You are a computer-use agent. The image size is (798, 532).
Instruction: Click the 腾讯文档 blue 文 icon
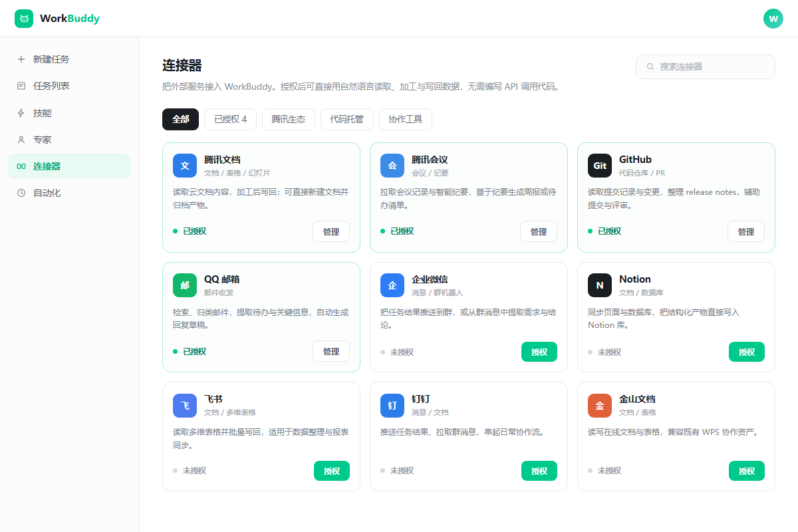tap(185, 166)
